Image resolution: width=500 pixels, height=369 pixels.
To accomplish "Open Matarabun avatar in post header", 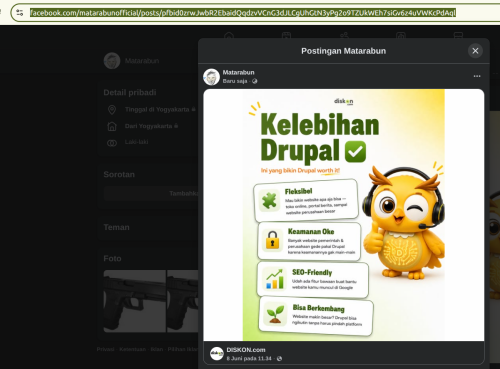I will coord(211,77).
